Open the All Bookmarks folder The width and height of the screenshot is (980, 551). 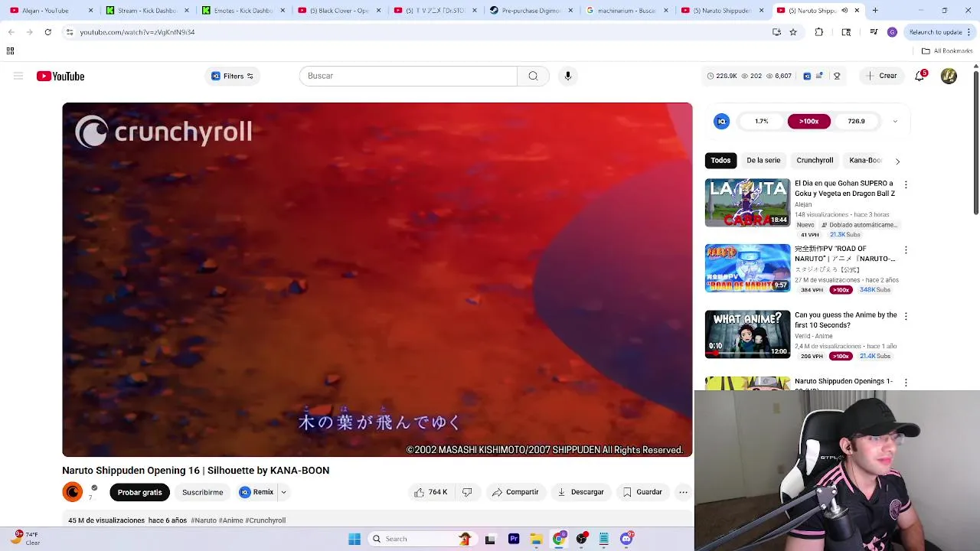[947, 51]
